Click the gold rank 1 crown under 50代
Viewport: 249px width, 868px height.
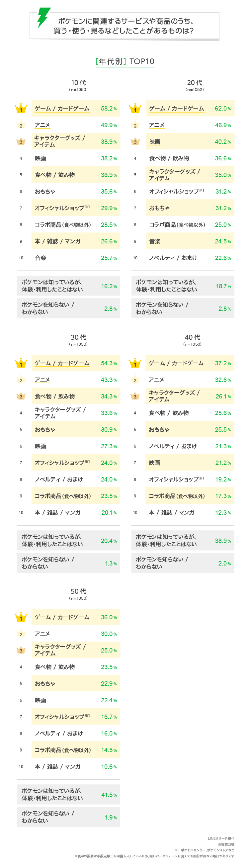pos(21,617)
